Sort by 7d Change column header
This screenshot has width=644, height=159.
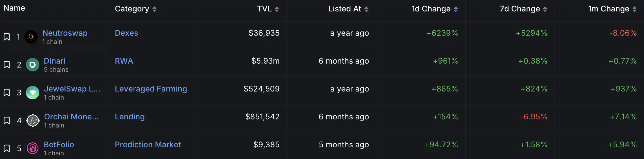pyautogui.click(x=545, y=9)
